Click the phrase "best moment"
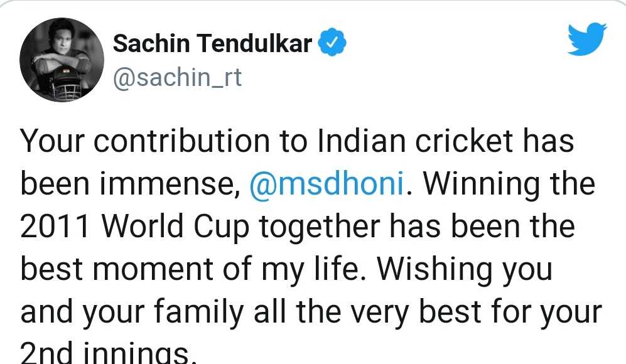This screenshot has height=364, width=626. click(x=117, y=269)
